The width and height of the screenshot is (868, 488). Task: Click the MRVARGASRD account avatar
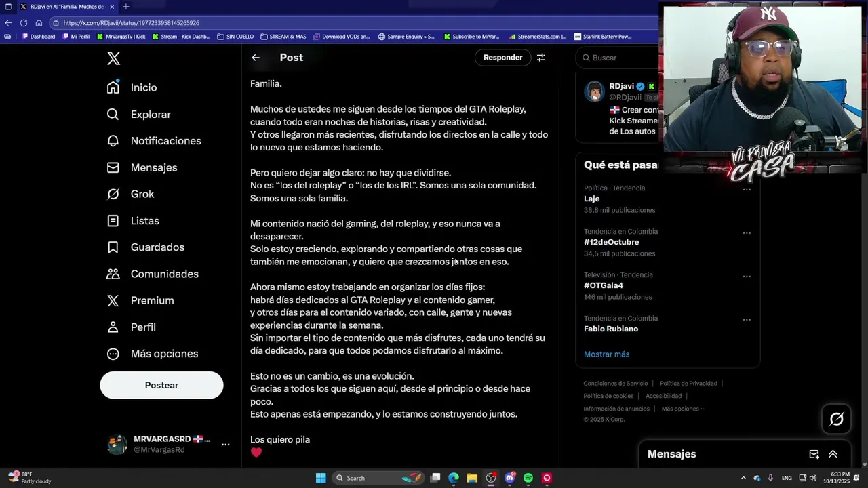click(x=117, y=445)
